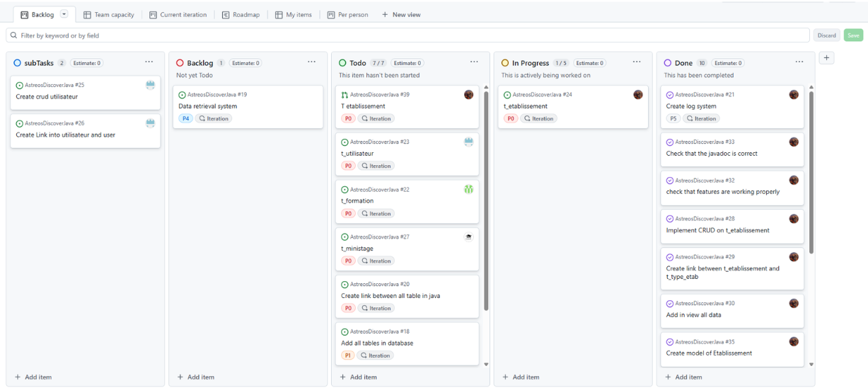Click the Todo 7 / 7 item count badge
Viewport: 868px width, 388px height.
378,63
